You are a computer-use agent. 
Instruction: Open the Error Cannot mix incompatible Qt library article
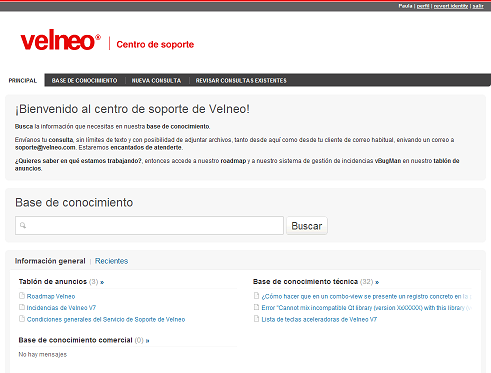point(366,308)
